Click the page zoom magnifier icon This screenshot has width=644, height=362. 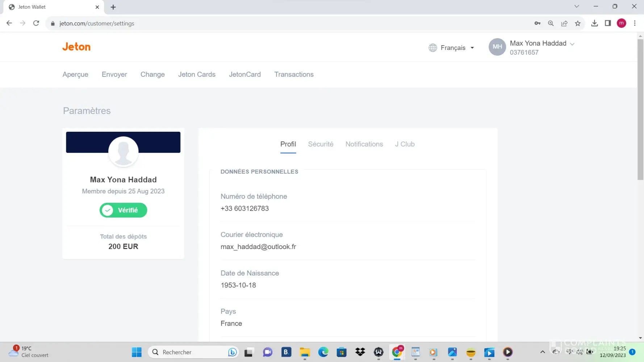pos(551,24)
